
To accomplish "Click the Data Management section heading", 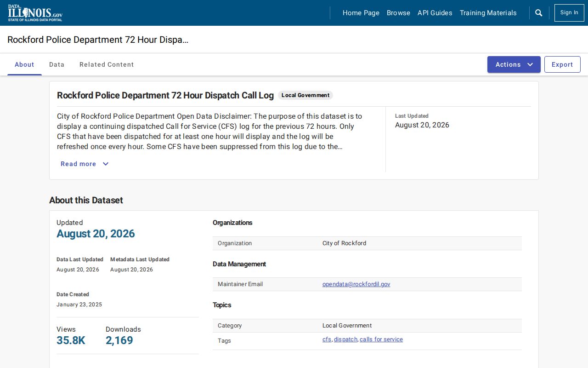I will (x=239, y=264).
